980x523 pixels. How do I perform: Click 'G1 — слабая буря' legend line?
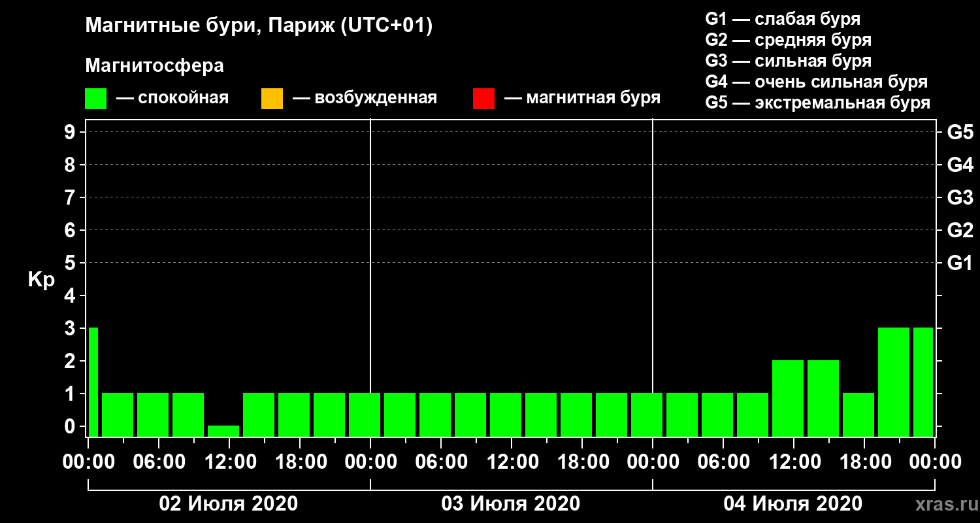(x=783, y=19)
